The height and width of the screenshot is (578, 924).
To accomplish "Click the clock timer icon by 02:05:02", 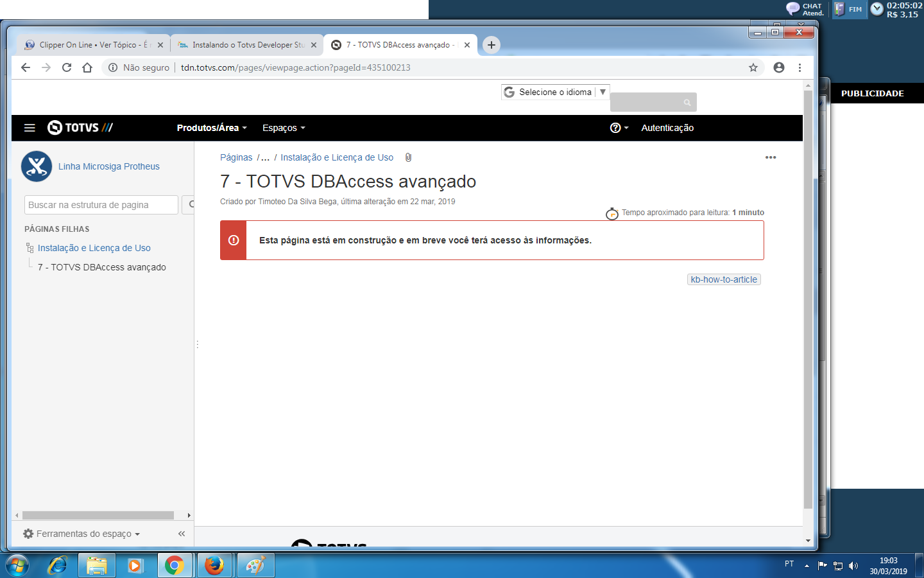I will coord(877,9).
